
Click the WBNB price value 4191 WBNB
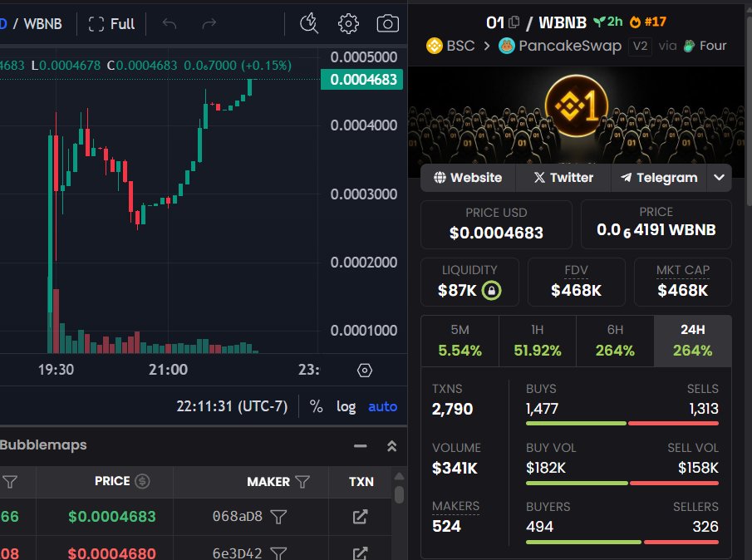656,230
